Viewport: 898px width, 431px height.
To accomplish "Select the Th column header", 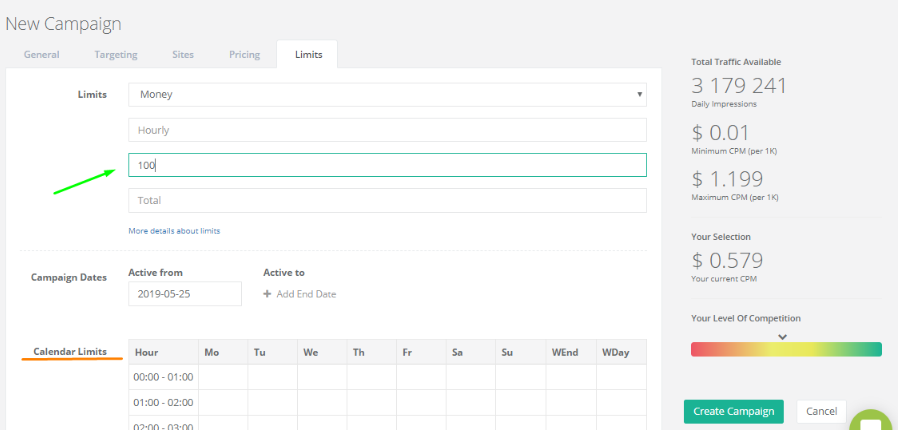I will [x=372, y=352].
